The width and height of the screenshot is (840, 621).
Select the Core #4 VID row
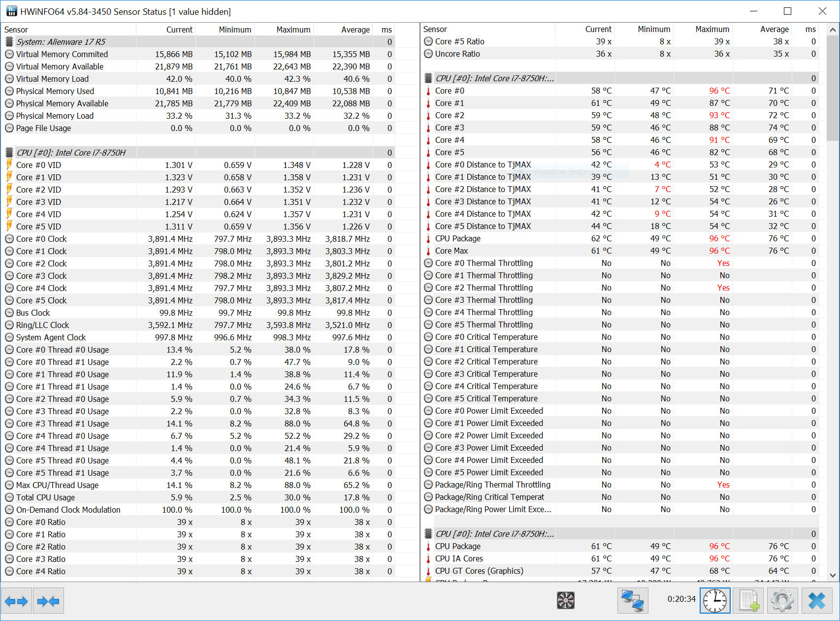pos(198,214)
